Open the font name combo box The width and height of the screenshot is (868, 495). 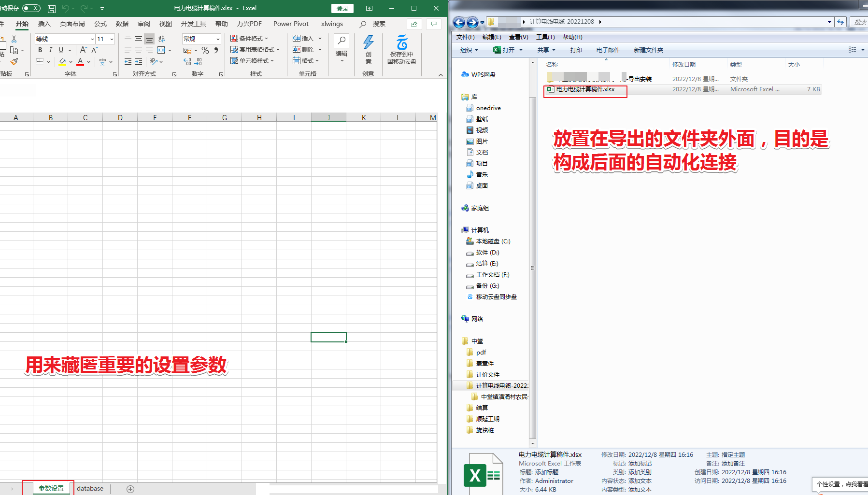click(x=65, y=39)
